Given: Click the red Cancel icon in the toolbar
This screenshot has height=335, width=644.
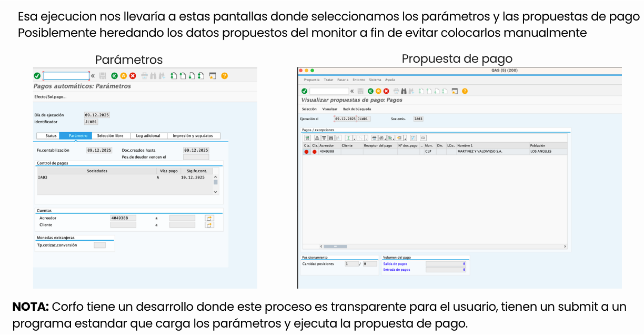Looking at the screenshot, I should point(132,75).
